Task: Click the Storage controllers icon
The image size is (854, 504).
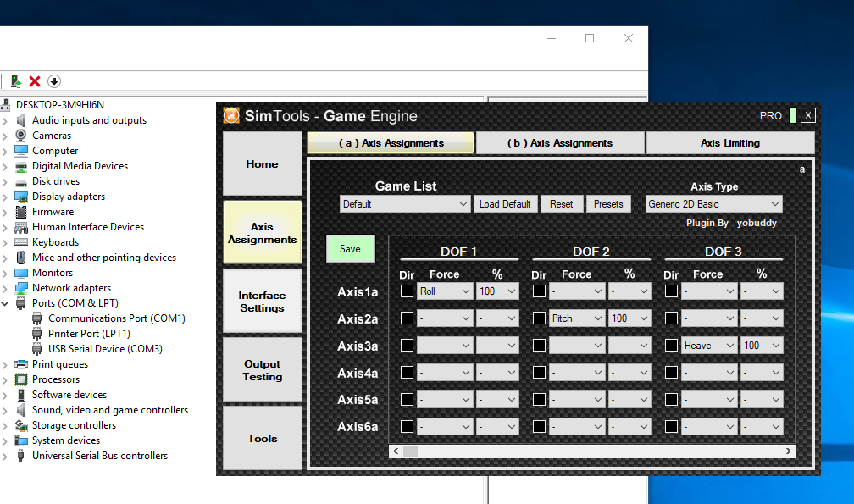Action: pos(20,425)
